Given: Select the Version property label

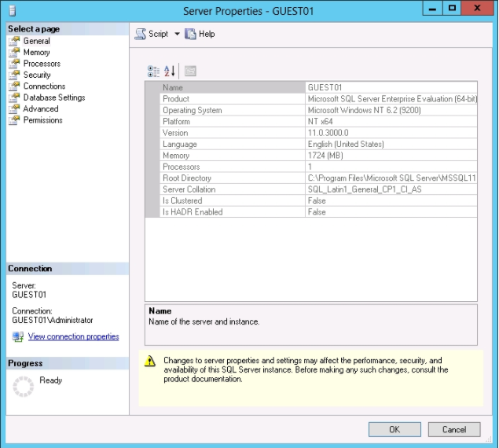Looking at the screenshot, I should coord(175,133).
